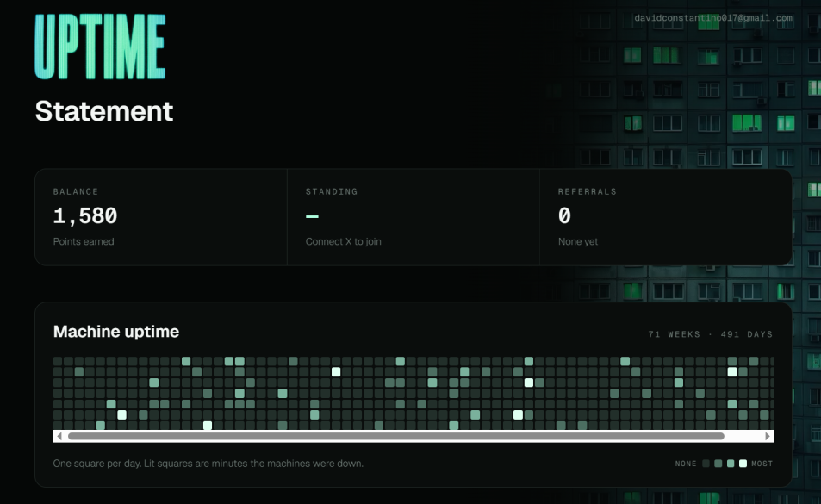
Task: Click the "Connect X to join" text
Action: [x=344, y=241]
